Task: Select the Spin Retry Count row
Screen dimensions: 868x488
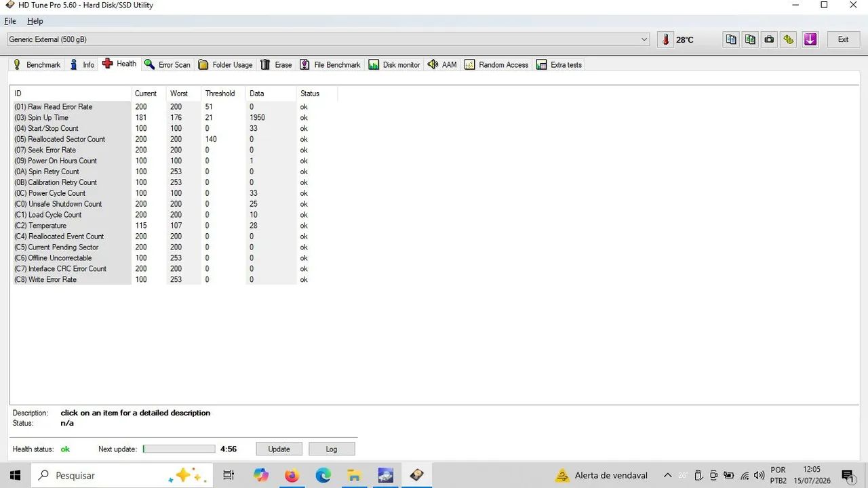Action: (174, 171)
